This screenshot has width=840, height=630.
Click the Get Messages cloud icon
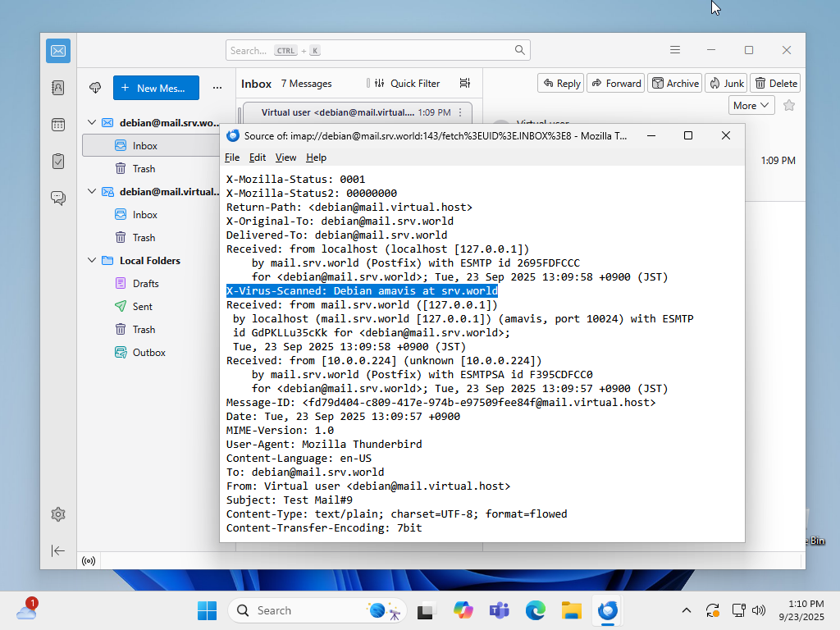95,88
